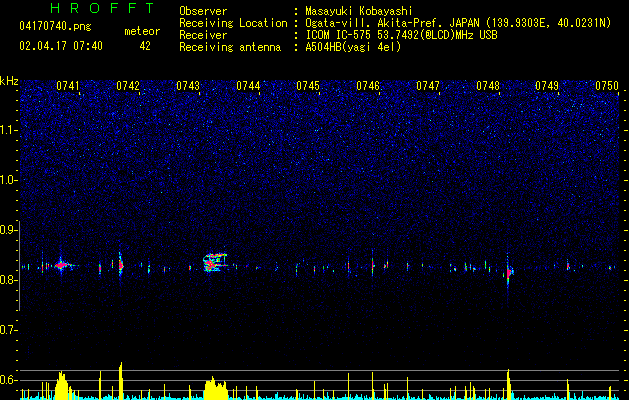Select the Ogata-vill. Akita-Pref. JAPAN location text
629x400 pixels.
point(458,23)
